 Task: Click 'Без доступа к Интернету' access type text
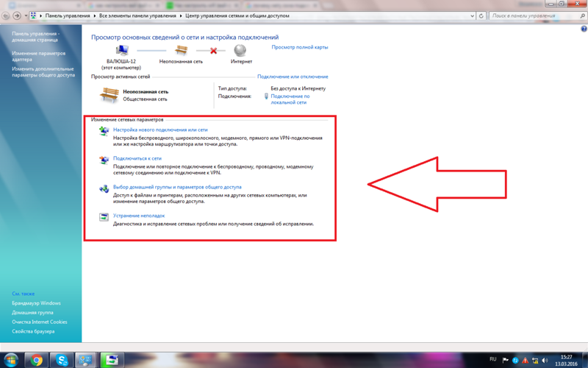(x=298, y=88)
